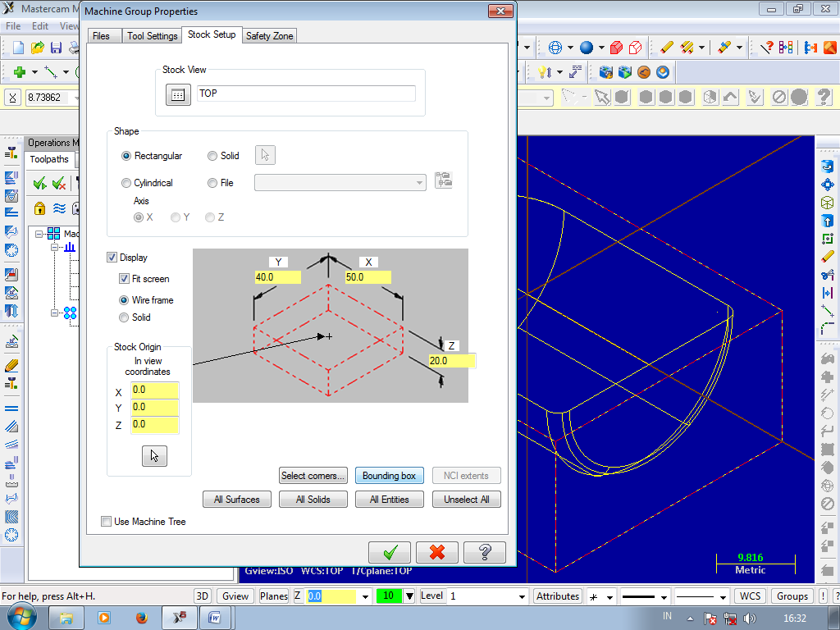Open the Level dropdown in status bar

(522, 596)
